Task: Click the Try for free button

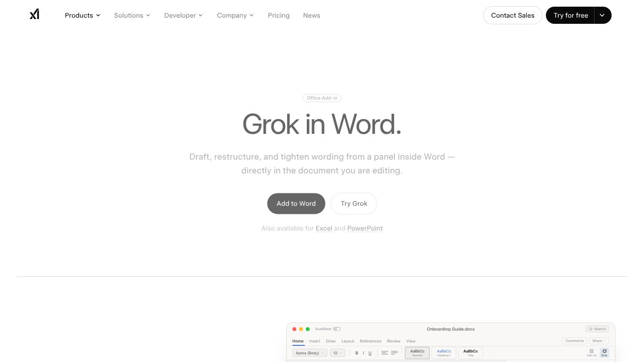Action: coord(570,15)
